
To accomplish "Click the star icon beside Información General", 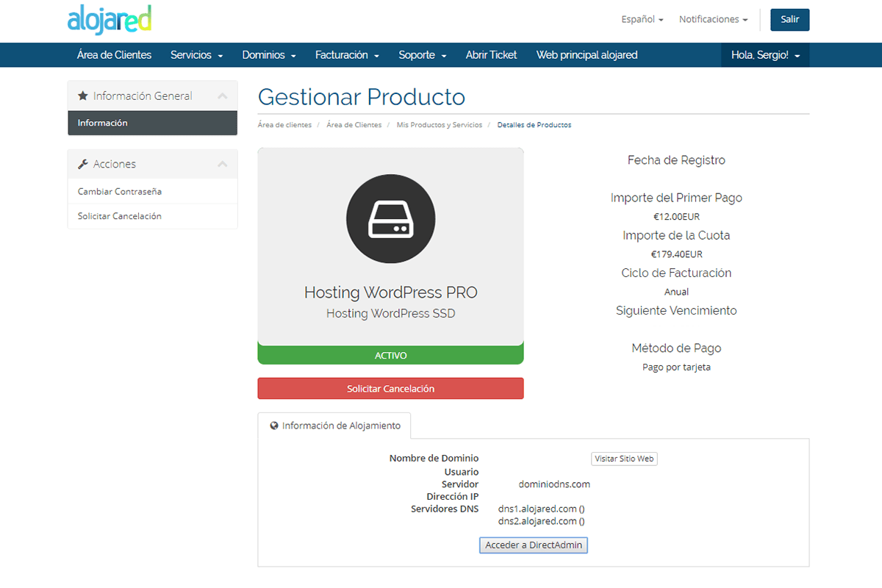I will point(83,96).
